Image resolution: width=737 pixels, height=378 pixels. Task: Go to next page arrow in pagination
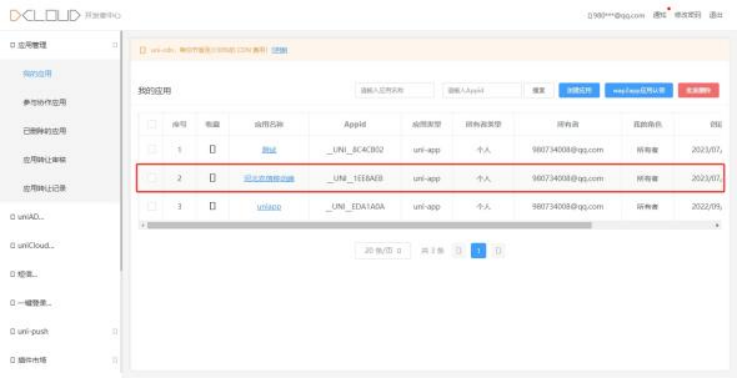coord(498,251)
